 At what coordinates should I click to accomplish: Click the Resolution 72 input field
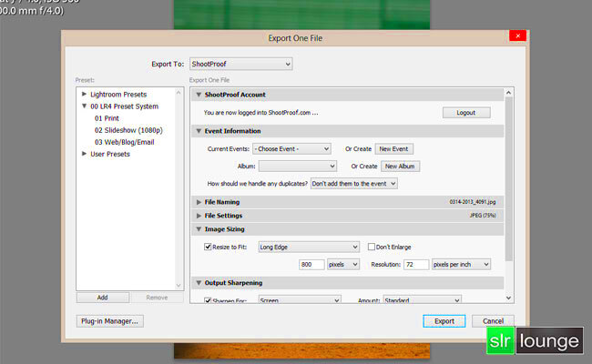coord(416,265)
